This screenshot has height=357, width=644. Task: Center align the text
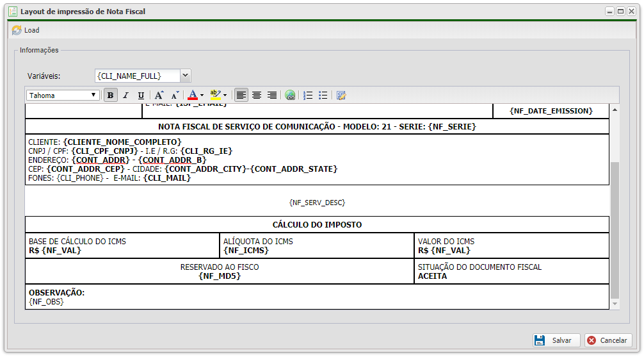pos(257,95)
